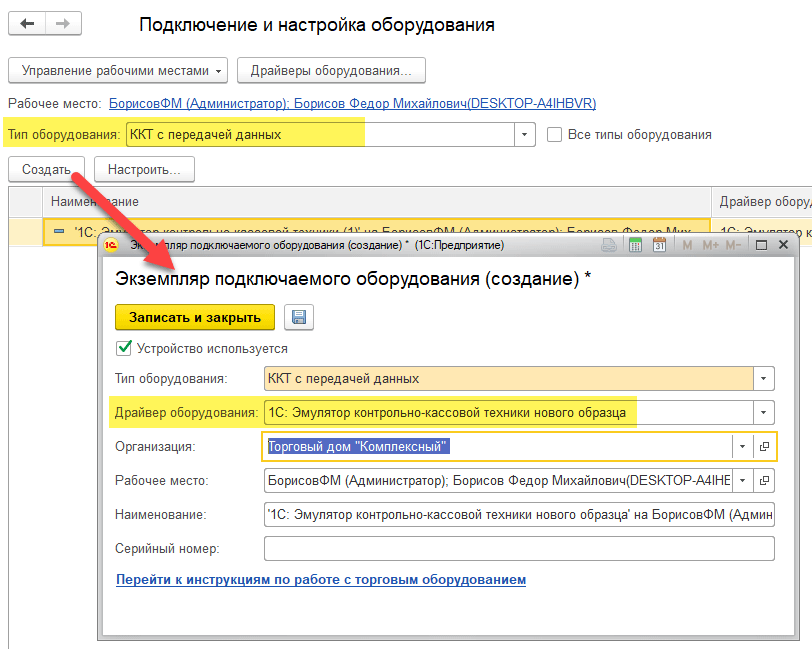Uncheck the Устройство используется checkbox
812x649 pixels.
tap(125, 349)
